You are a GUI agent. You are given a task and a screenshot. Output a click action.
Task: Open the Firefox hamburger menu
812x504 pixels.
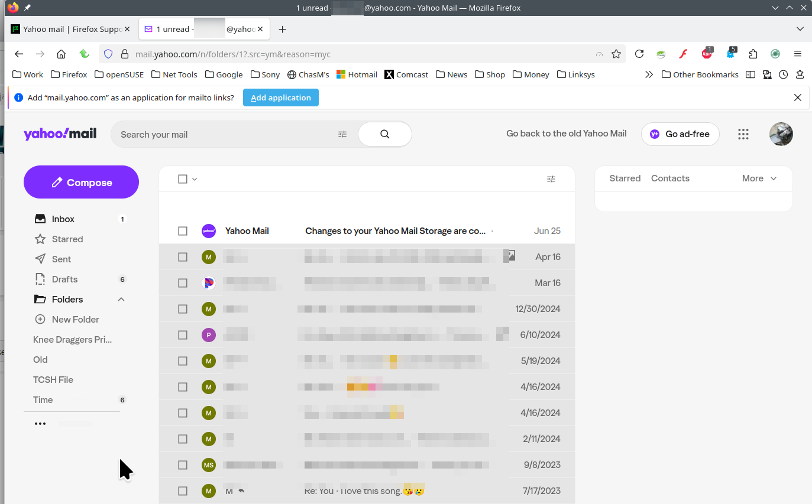[x=798, y=54]
